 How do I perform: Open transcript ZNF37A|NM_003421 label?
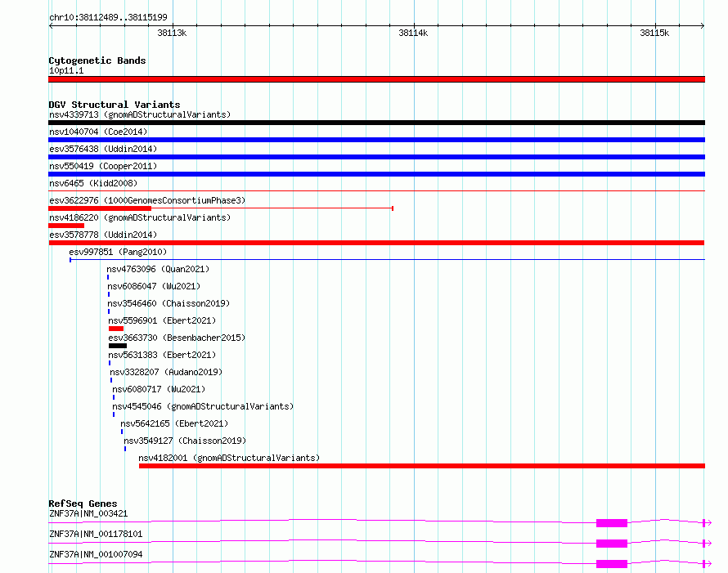(88, 513)
